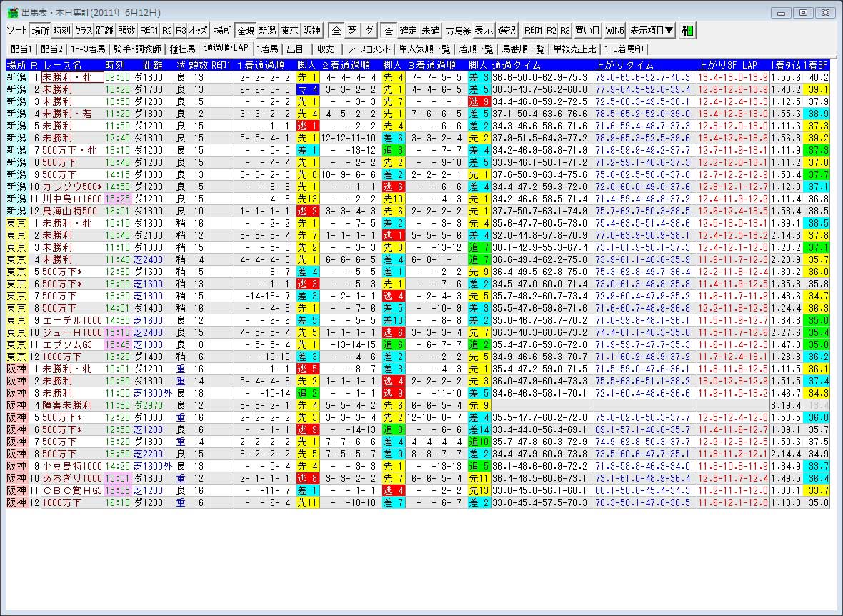843x616 pixels.
Task: Toggle the 新潟 venue filter
Action: (267, 31)
